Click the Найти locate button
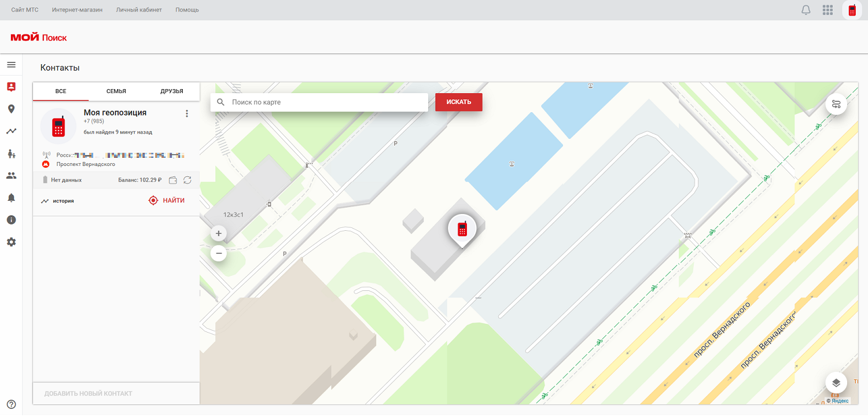 [x=167, y=201]
